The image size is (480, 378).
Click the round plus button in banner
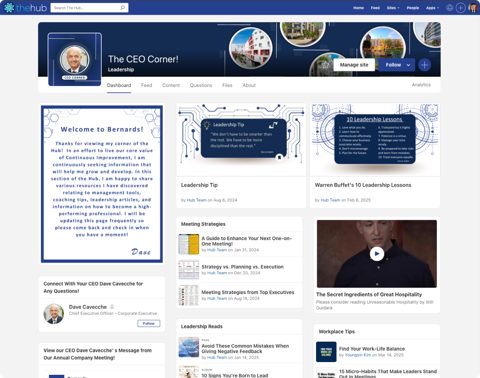tap(424, 65)
